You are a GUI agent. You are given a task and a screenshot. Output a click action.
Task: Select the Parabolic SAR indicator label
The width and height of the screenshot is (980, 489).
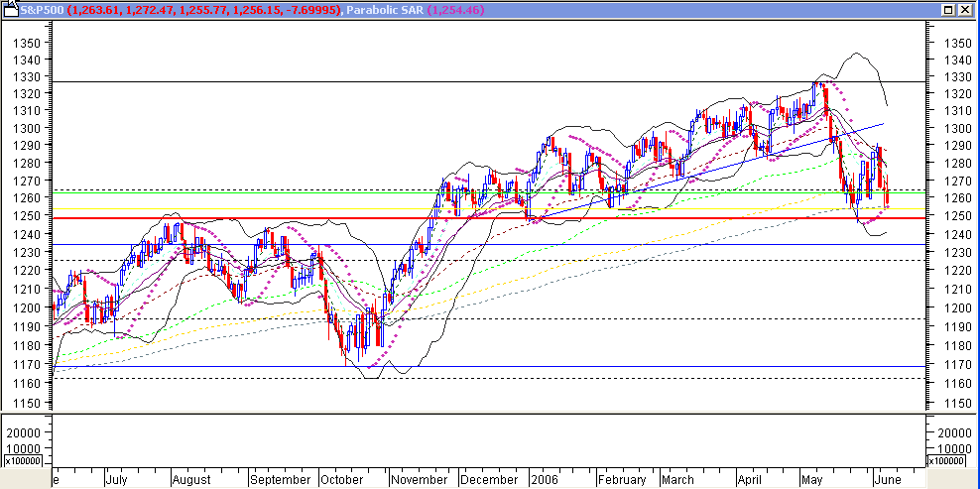pos(385,10)
